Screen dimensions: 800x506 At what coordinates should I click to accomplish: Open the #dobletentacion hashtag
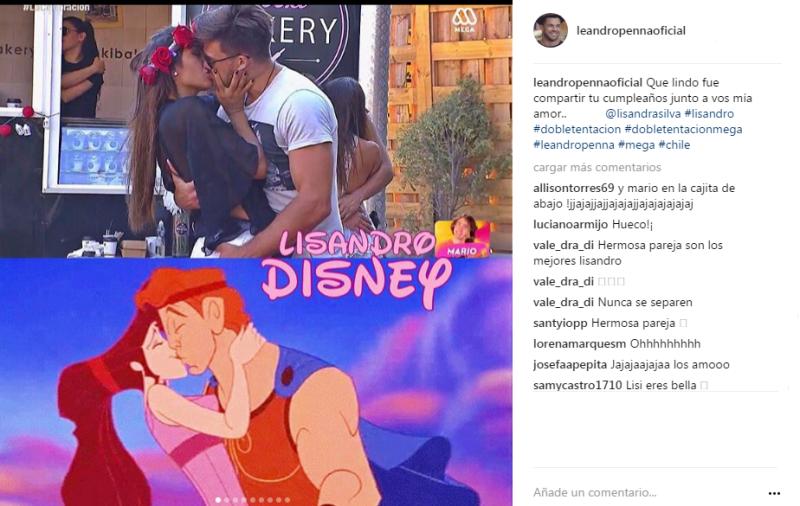click(577, 130)
